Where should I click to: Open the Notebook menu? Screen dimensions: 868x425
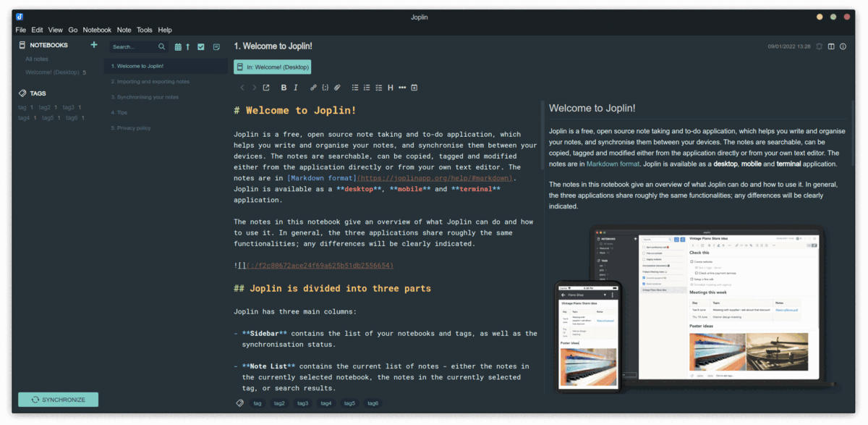click(97, 30)
